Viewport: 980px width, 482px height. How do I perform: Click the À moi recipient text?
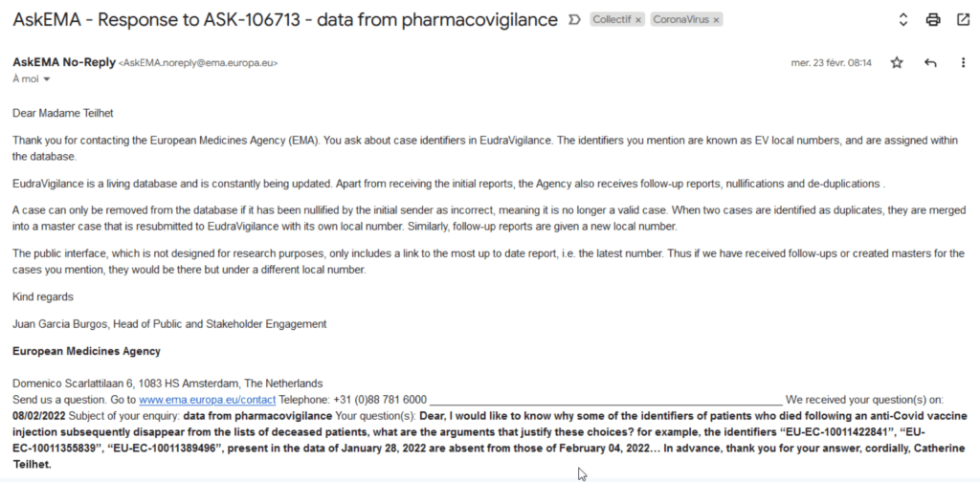pyautogui.click(x=26, y=79)
